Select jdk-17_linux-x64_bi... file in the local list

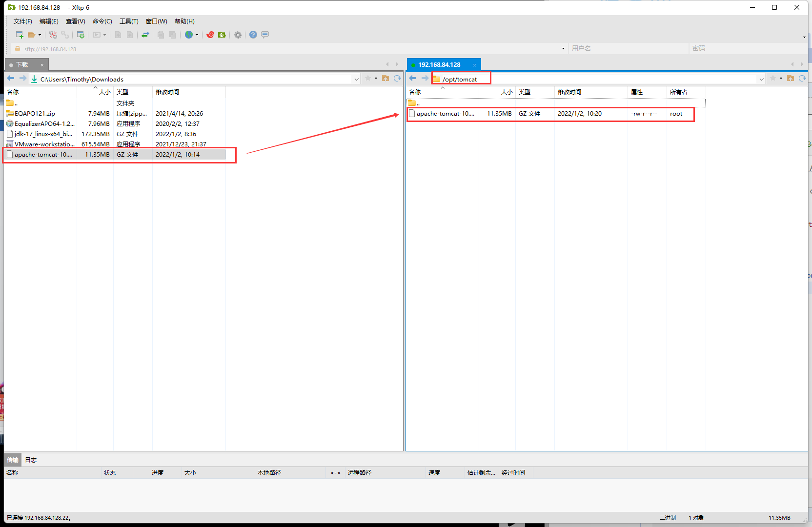coord(115,134)
